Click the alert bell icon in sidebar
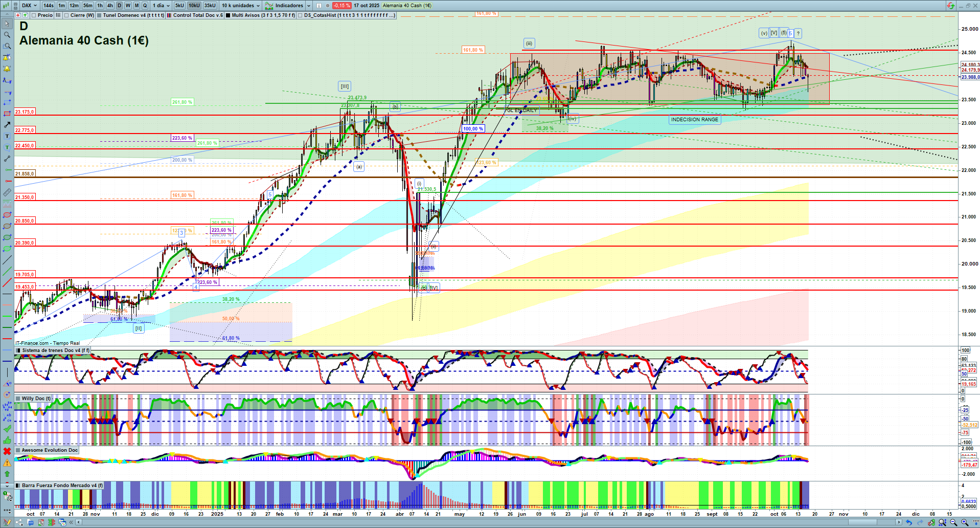Image resolution: width=980 pixels, height=528 pixels. pos(7,69)
